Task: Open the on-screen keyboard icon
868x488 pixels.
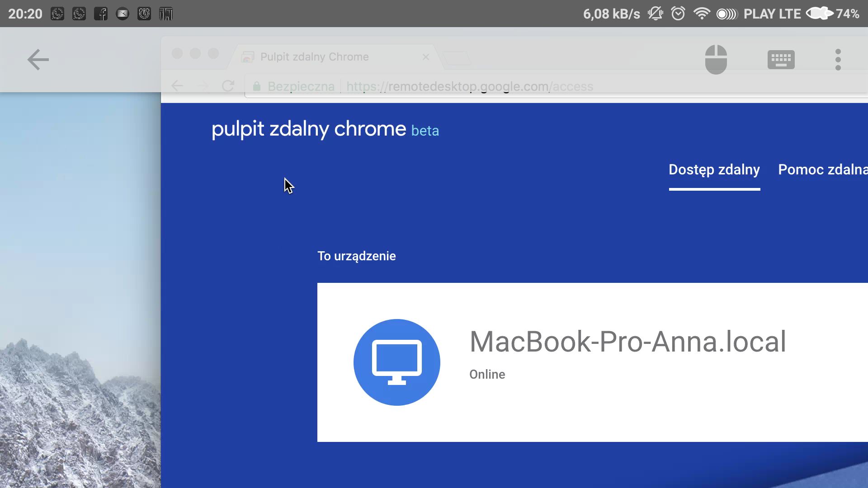Action: point(781,60)
